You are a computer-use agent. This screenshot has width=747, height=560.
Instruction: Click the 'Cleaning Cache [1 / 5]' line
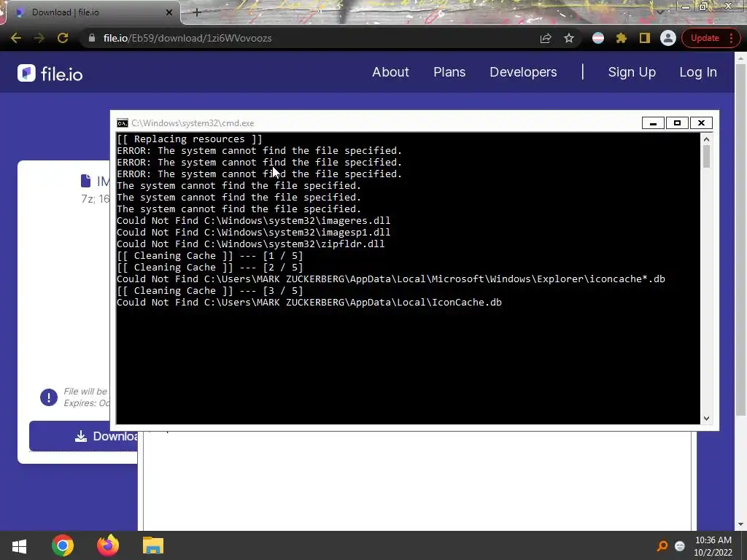point(209,256)
